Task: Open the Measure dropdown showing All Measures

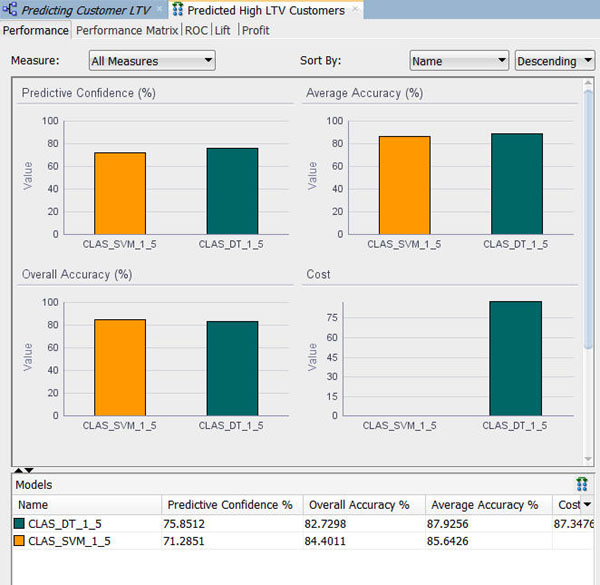Action: (152, 61)
